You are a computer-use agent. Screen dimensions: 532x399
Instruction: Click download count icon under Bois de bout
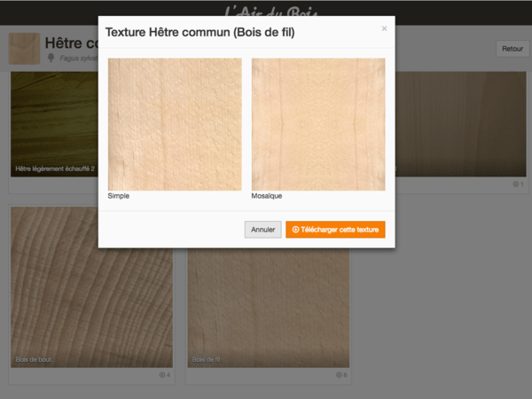point(162,375)
